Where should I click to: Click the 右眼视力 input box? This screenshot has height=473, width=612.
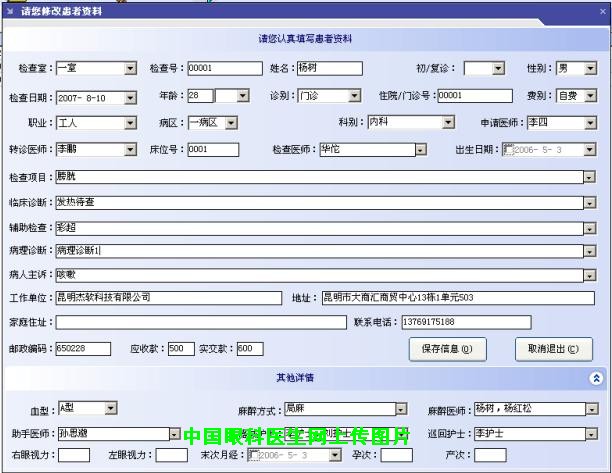click(x=74, y=455)
